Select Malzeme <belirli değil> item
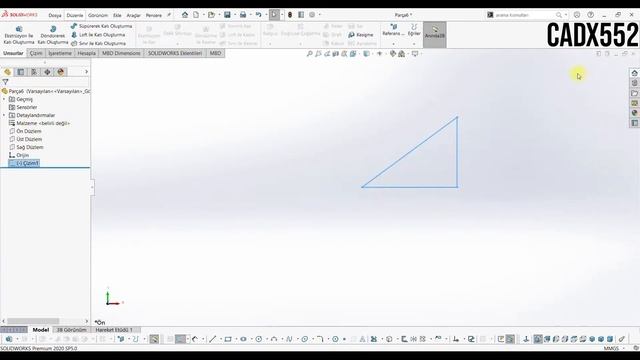640x360 pixels. click(39, 123)
